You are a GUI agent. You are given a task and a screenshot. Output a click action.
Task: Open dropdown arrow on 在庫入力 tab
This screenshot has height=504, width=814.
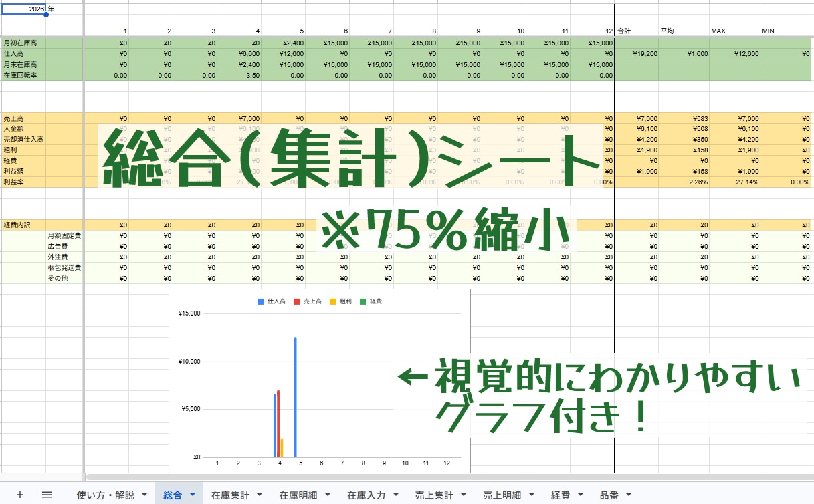397,495
